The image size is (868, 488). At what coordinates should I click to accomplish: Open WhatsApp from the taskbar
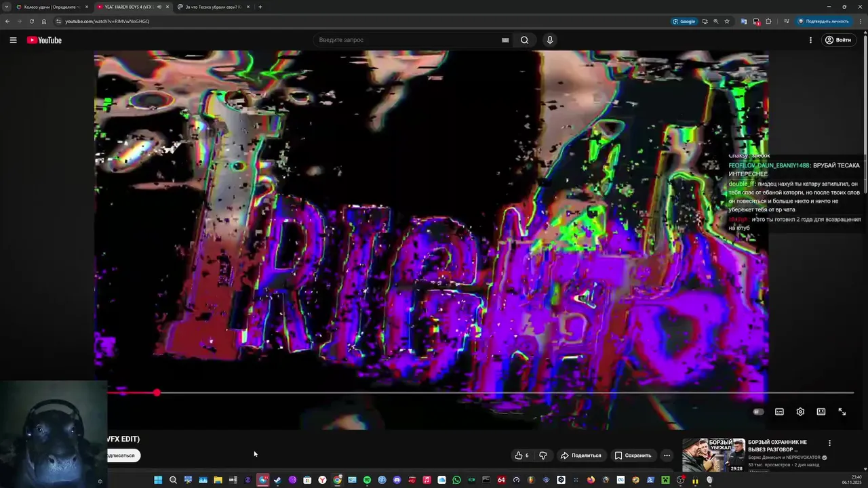(x=456, y=480)
